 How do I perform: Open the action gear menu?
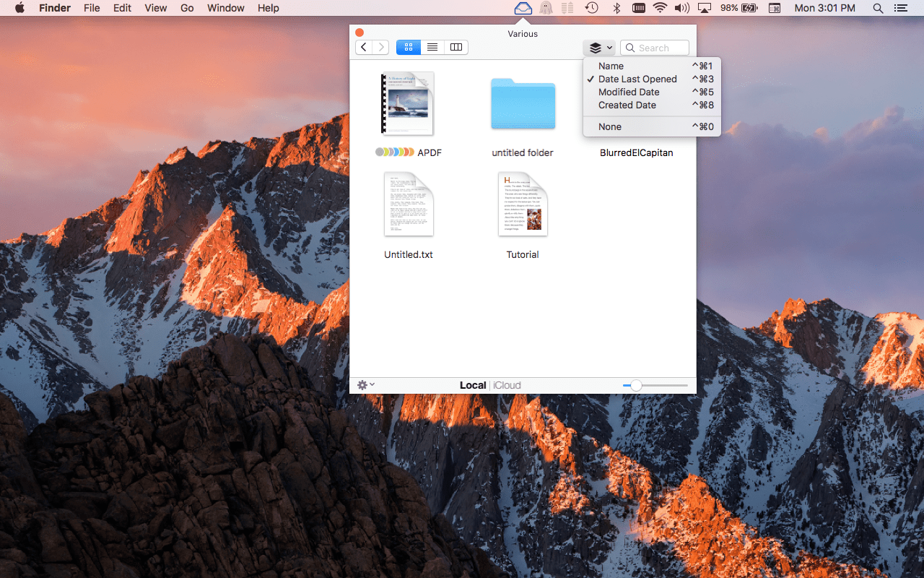[365, 384]
